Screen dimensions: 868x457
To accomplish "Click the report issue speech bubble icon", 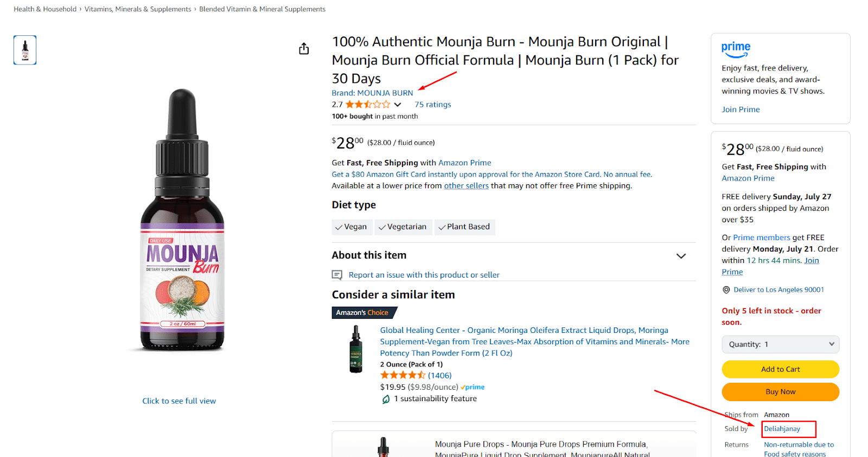I will 337,275.
